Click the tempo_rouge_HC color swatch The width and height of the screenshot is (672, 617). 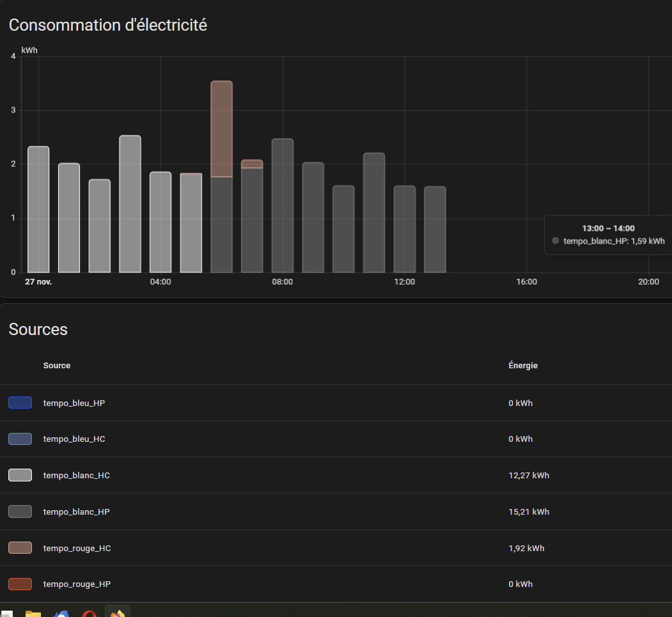(20, 549)
